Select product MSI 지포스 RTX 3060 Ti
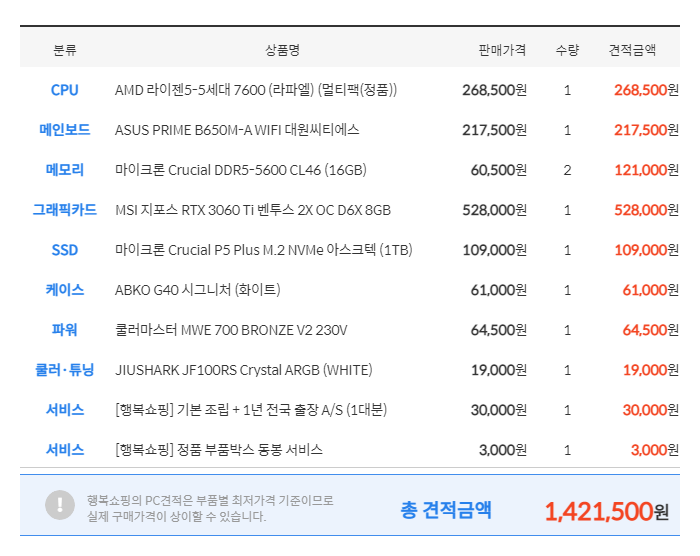The image size is (700, 556). [253, 210]
